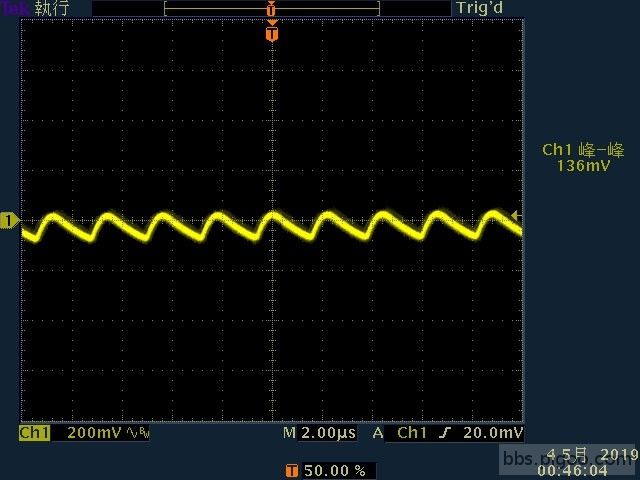
Task: Click the 00:46:04 time stamp
Action: click(572, 471)
